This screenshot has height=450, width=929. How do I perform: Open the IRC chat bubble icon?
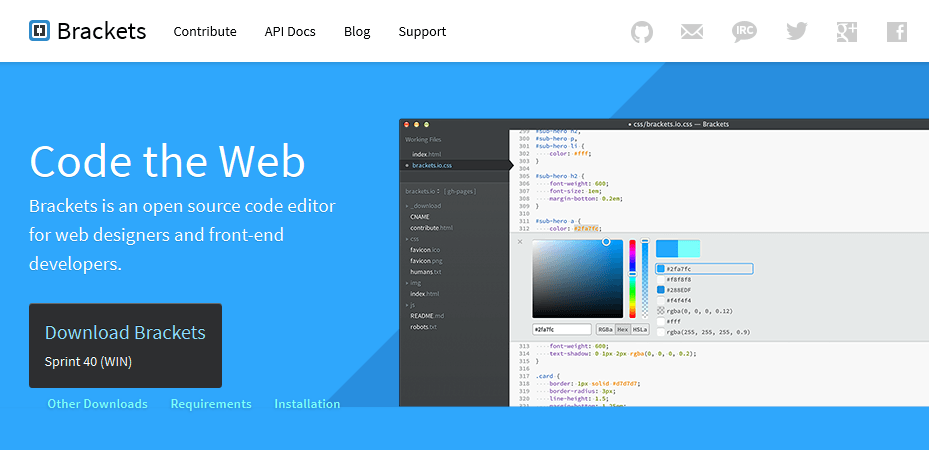[744, 32]
